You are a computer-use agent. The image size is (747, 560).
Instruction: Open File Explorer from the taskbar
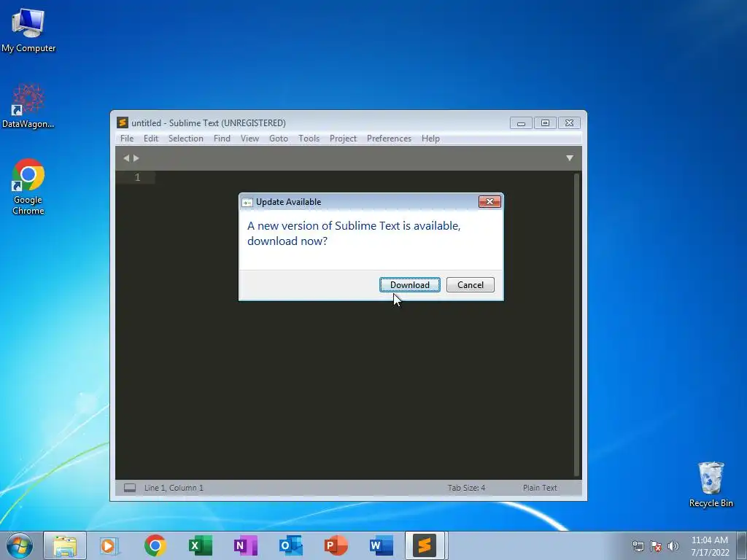(65, 545)
